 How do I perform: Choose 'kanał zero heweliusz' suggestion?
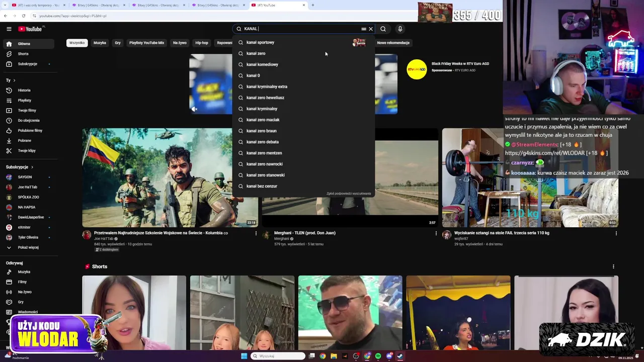click(x=303, y=98)
